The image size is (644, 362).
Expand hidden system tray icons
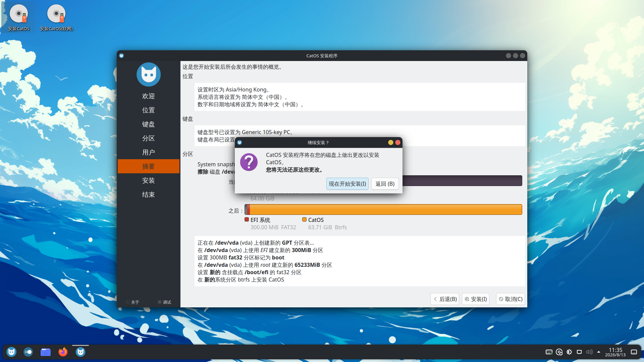pyautogui.click(x=599, y=352)
